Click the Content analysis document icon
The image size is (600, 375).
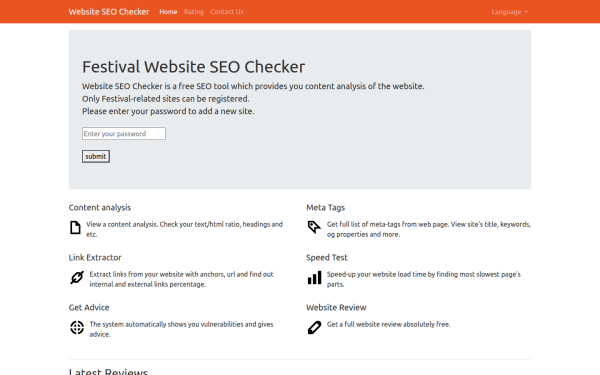point(75,227)
